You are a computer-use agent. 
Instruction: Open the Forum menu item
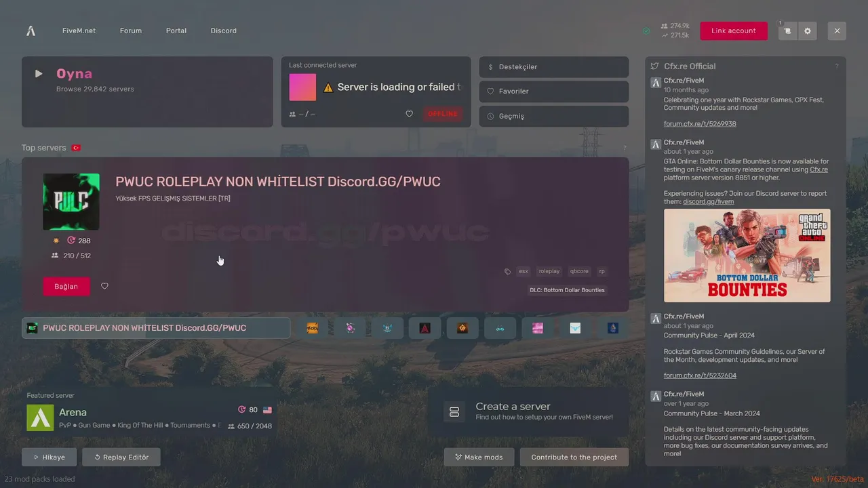click(x=131, y=30)
